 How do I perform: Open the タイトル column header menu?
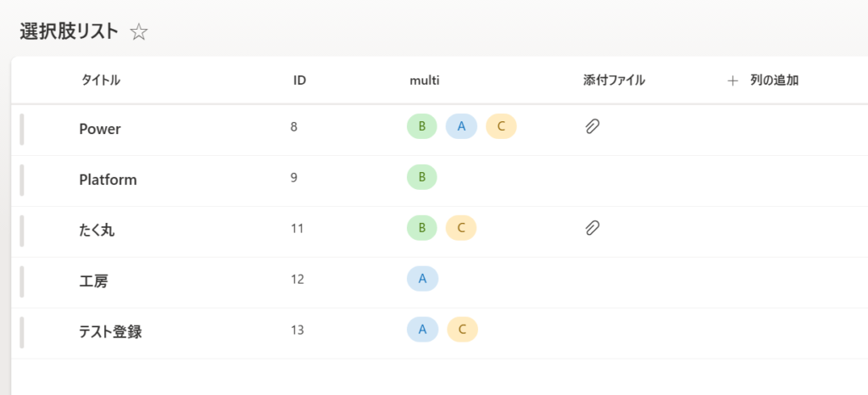[100, 81]
